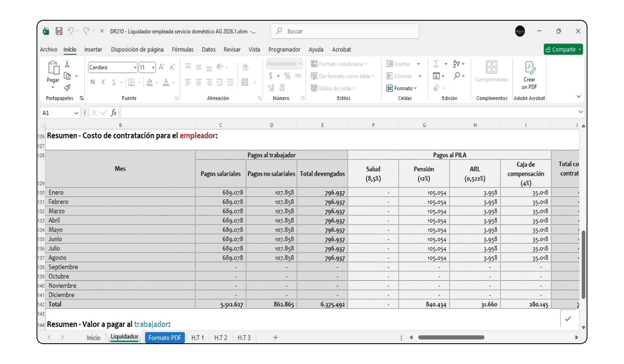Toggle underline (S) formatting

coord(114,82)
